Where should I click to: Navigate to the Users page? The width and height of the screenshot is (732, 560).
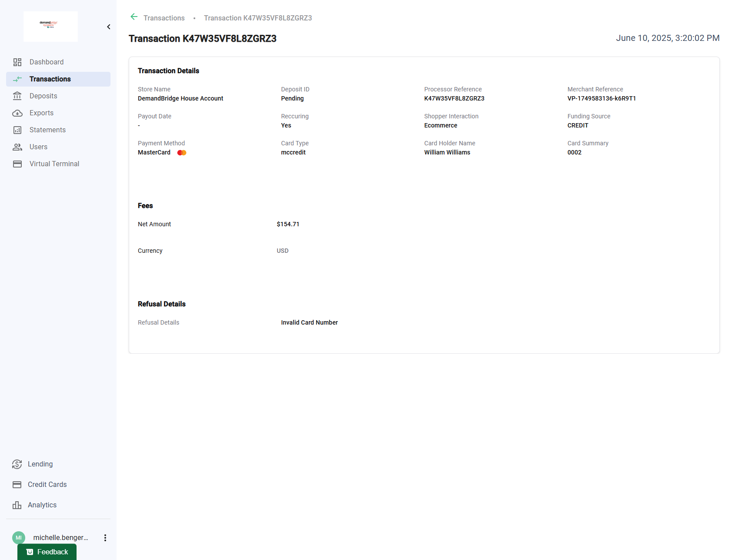pos(58,147)
